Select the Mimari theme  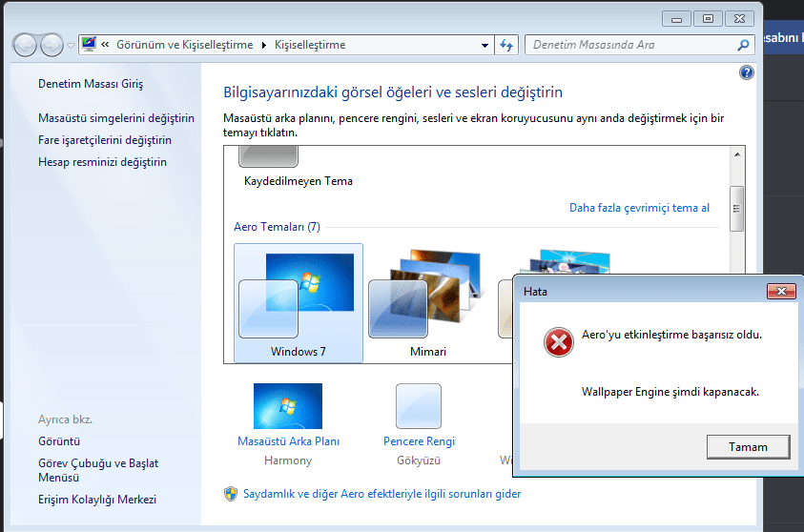tap(427, 303)
